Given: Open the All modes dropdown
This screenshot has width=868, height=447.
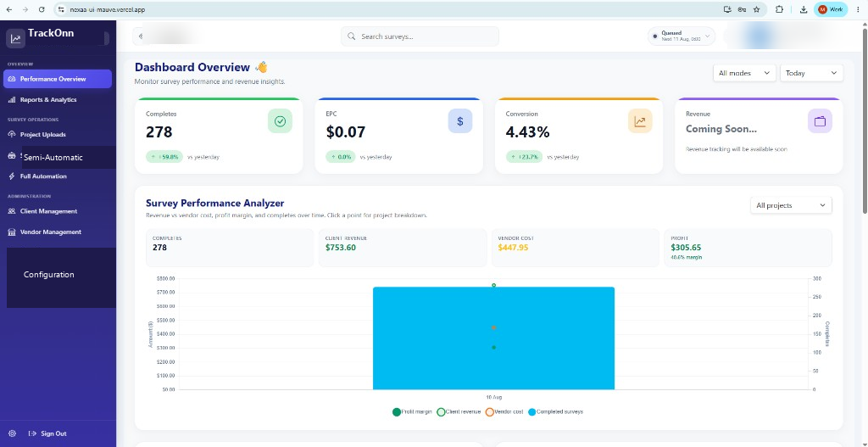Looking at the screenshot, I should (744, 73).
